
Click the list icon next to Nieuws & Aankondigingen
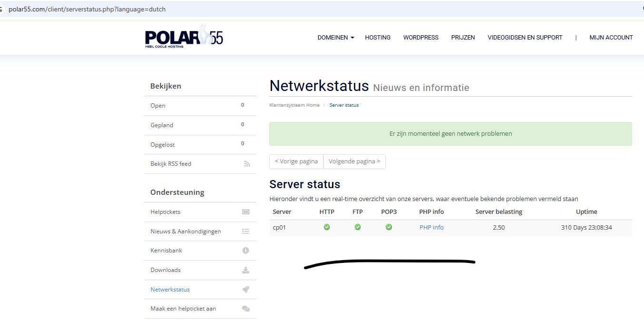pyautogui.click(x=245, y=231)
